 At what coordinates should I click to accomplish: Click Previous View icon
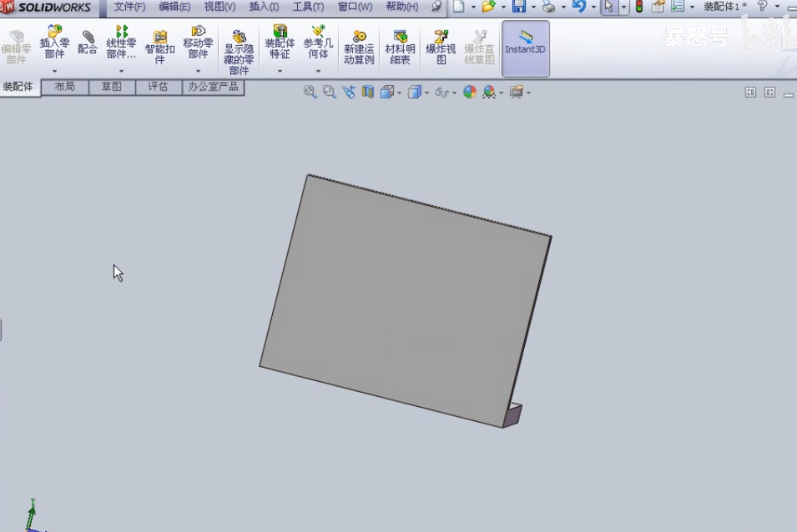pos(349,92)
